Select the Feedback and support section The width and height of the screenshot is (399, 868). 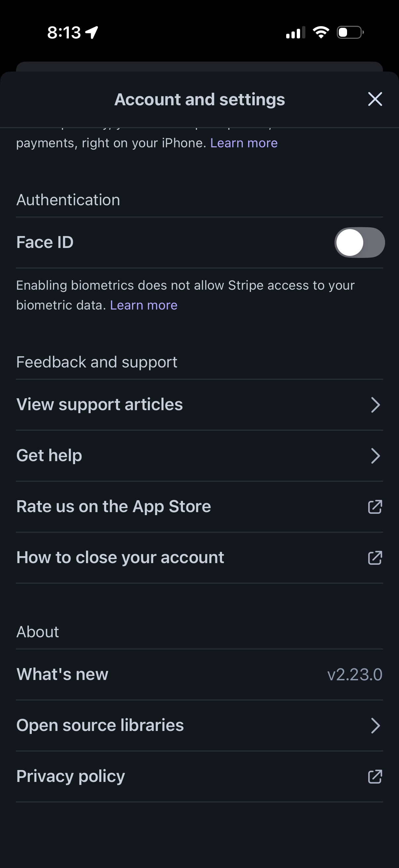coord(97,362)
